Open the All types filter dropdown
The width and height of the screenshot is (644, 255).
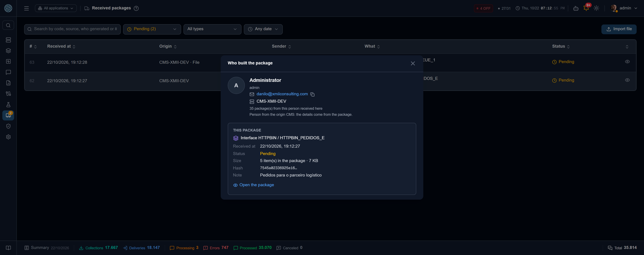coord(212,29)
